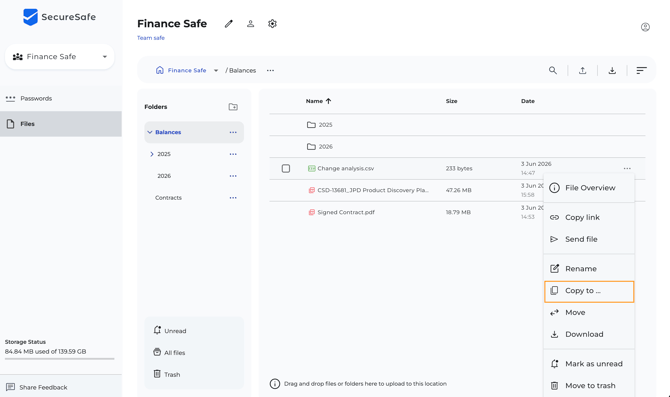Click the 2025 folder icon in file list
The height and width of the screenshot is (397, 670).
point(311,125)
